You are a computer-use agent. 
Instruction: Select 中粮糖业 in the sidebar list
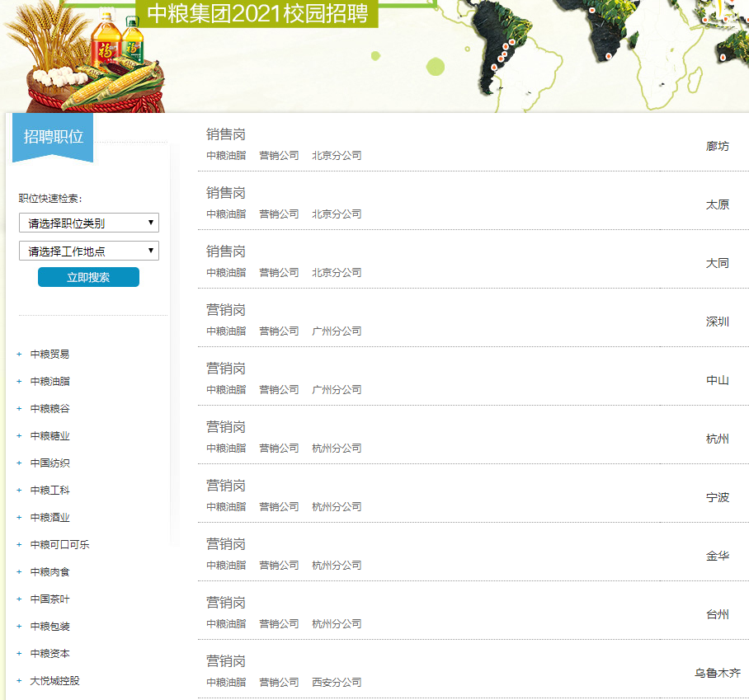click(49, 436)
